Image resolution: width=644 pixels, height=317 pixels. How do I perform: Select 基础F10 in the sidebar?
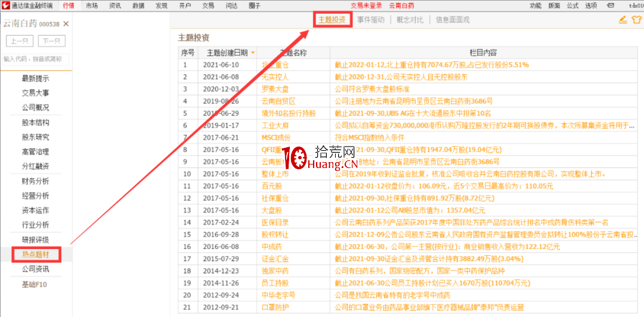coord(36,284)
